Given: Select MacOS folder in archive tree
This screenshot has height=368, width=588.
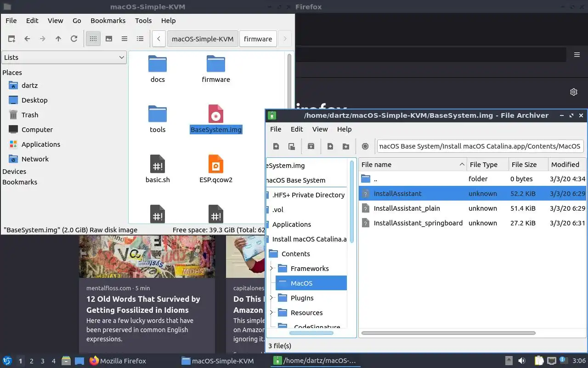Looking at the screenshot, I should (x=311, y=283).
